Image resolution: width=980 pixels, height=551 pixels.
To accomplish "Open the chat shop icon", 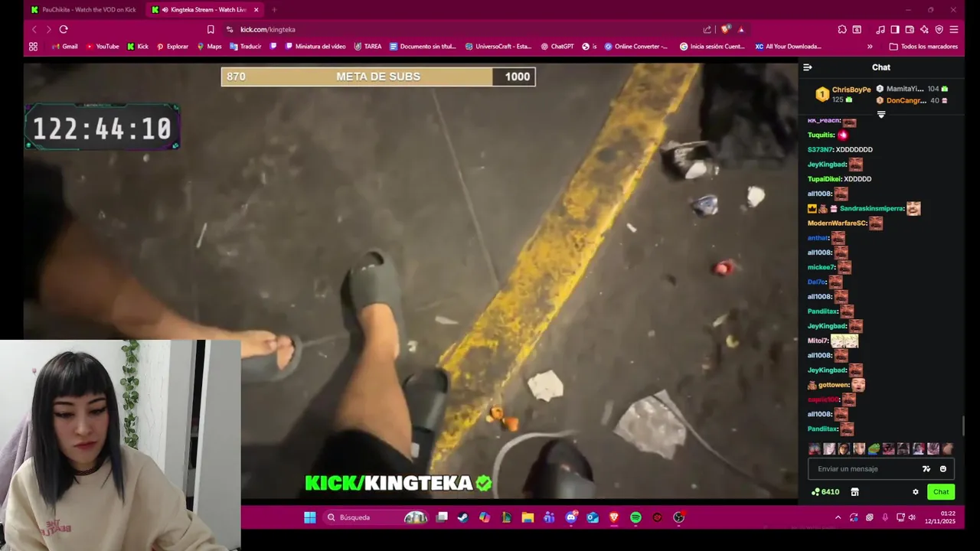I will [x=855, y=492].
